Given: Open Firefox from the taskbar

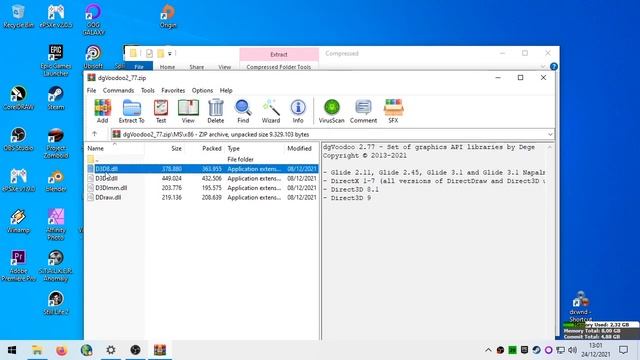Looking at the screenshot, I should [62, 350].
